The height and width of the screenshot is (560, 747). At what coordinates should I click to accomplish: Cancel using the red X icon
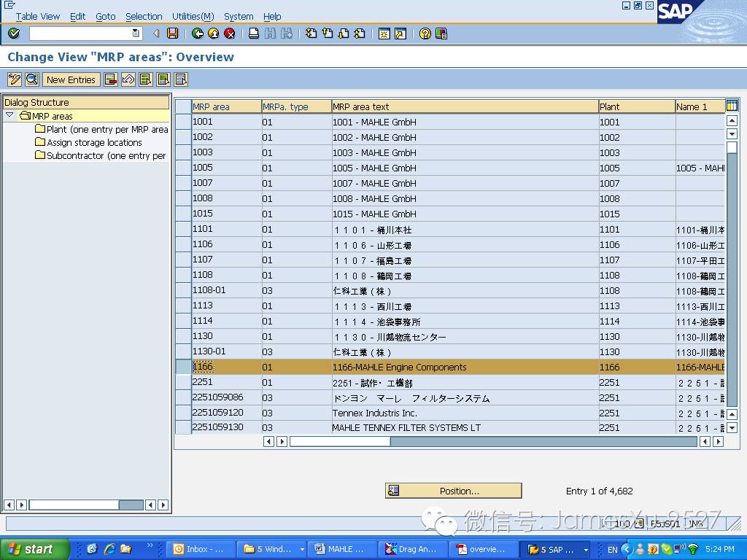(x=230, y=34)
